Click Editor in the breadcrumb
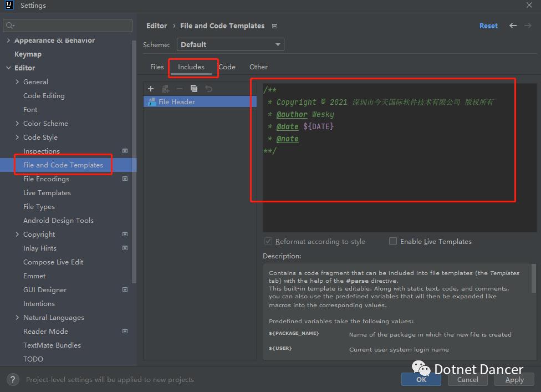Image resolution: width=541 pixels, height=392 pixels. (x=156, y=26)
